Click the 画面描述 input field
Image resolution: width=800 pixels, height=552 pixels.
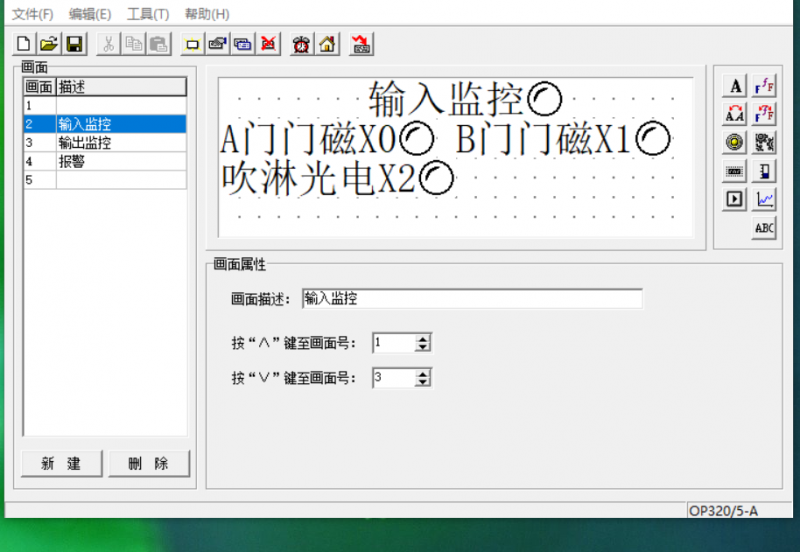(x=472, y=298)
